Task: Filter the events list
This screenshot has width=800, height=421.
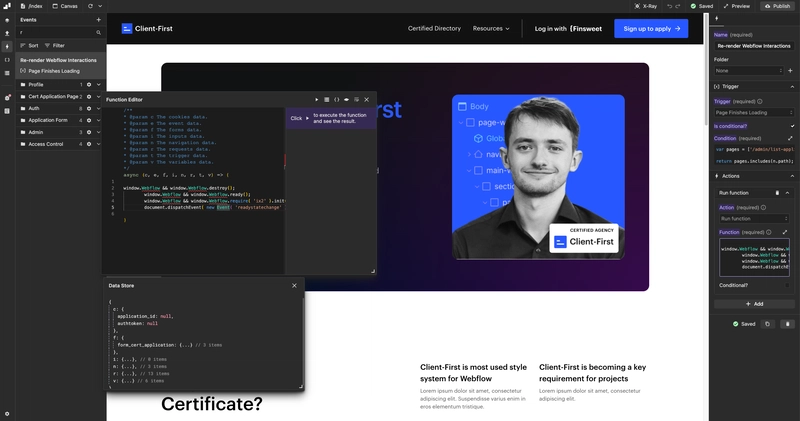Action: [55, 45]
